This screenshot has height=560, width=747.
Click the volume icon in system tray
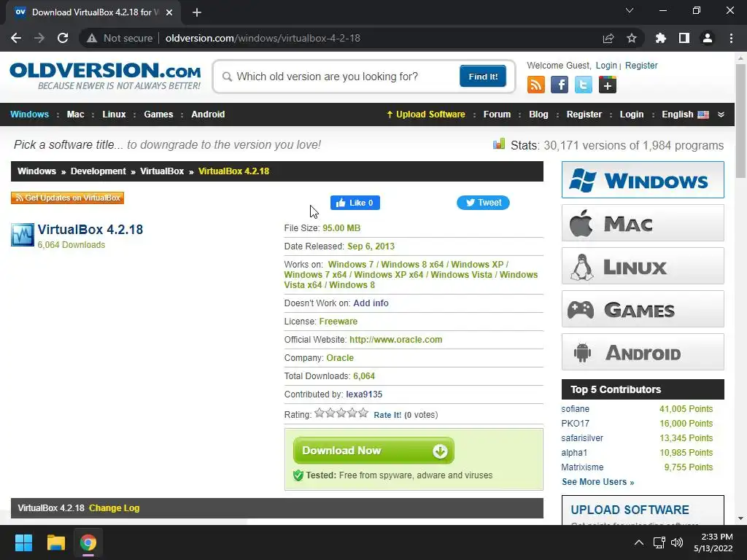(x=676, y=542)
